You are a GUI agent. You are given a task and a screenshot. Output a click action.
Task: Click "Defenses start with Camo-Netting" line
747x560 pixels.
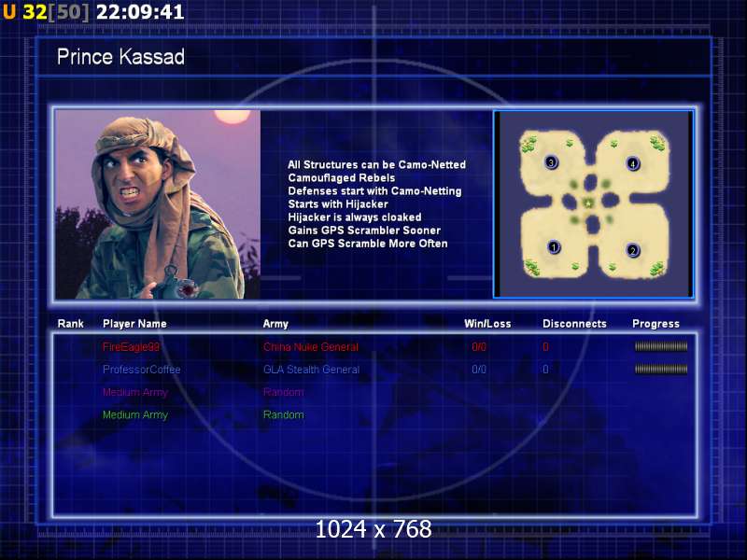point(374,191)
